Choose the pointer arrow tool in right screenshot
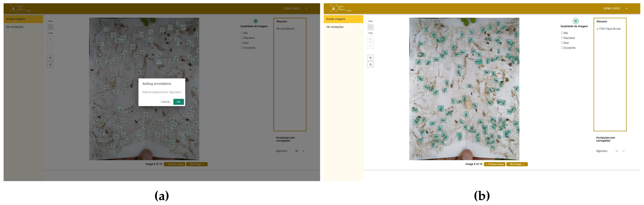The image size is (644, 205). (x=370, y=39)
